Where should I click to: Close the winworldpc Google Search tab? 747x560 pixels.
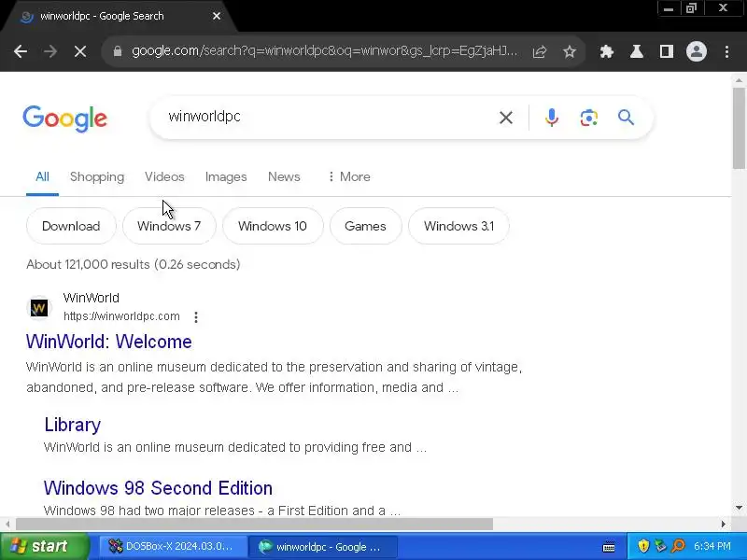(217, 16)
